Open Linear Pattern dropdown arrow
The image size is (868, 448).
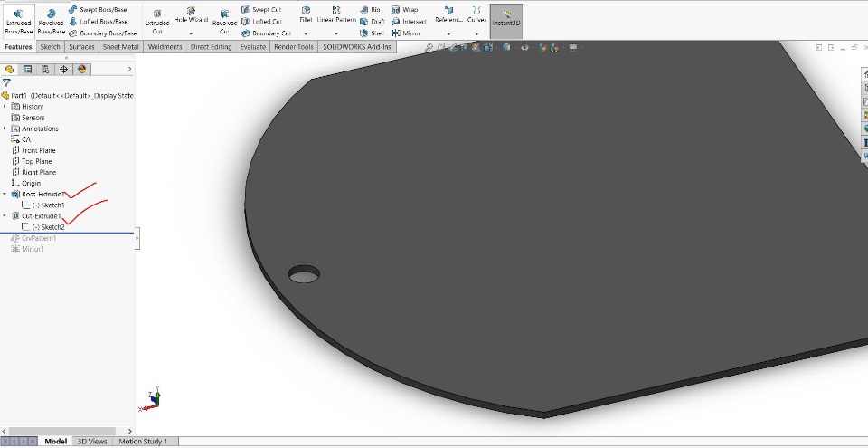(336, 34)
